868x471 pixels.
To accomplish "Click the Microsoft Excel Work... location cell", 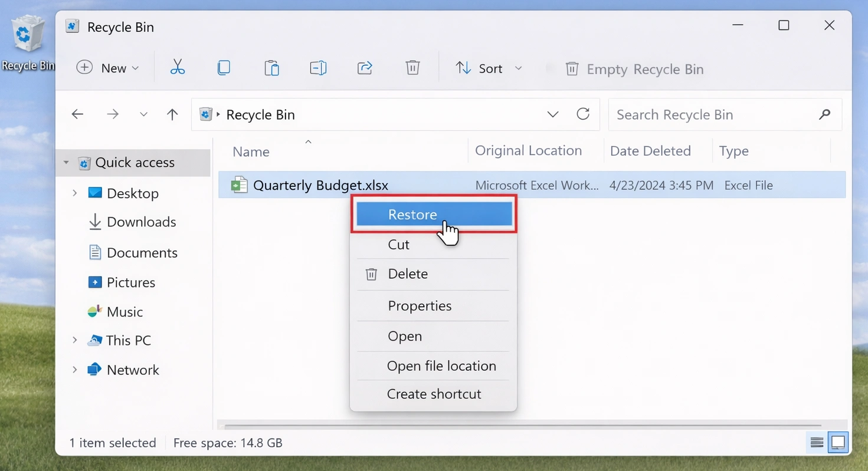I will (x=536, y=185).
